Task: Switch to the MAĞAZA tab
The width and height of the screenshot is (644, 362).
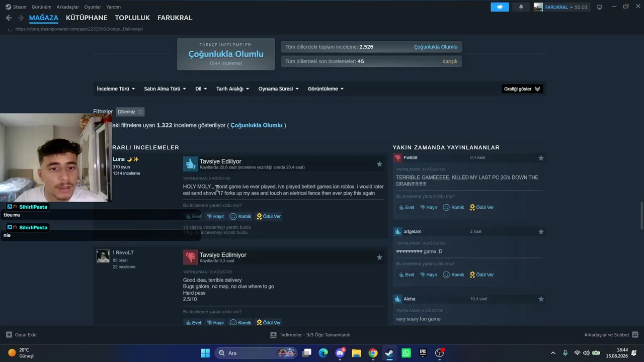Action: pyautogui.click(x=44, y=18)
